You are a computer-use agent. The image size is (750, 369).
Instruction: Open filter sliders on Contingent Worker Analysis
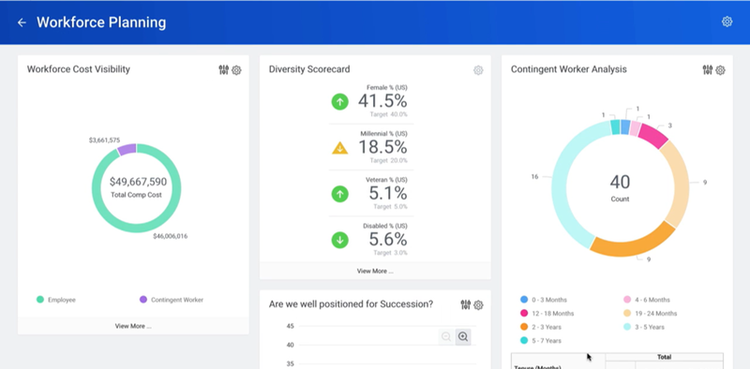pos(707,70)
